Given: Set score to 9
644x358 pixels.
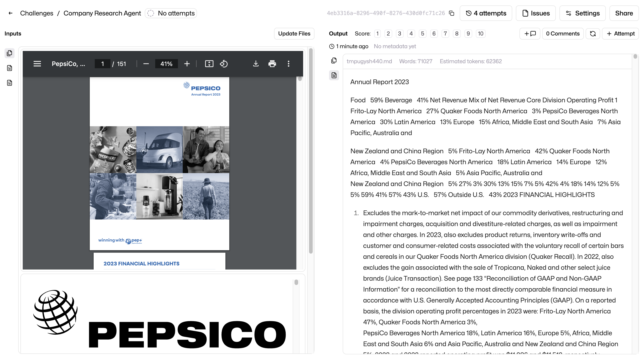Looking at the screenshot, I should [x=468, y=33].
